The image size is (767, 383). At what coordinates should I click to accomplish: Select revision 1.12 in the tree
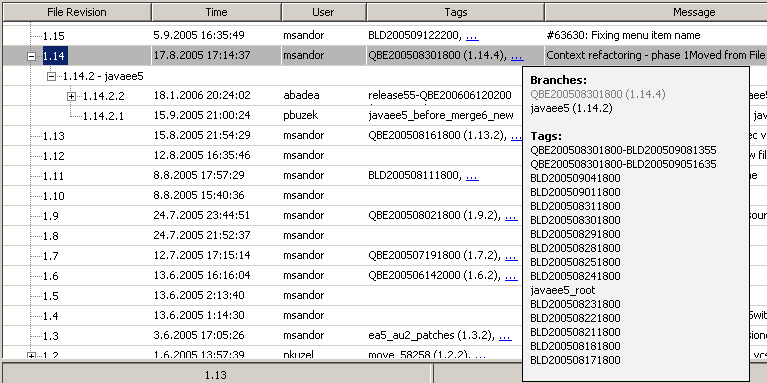[x=53, y=156]
